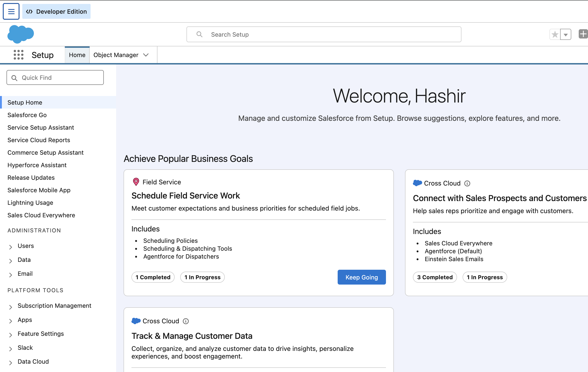This screenshot has height=372, width=588.
Task: Click the global actions plus icon
Action: click(583, 34)
